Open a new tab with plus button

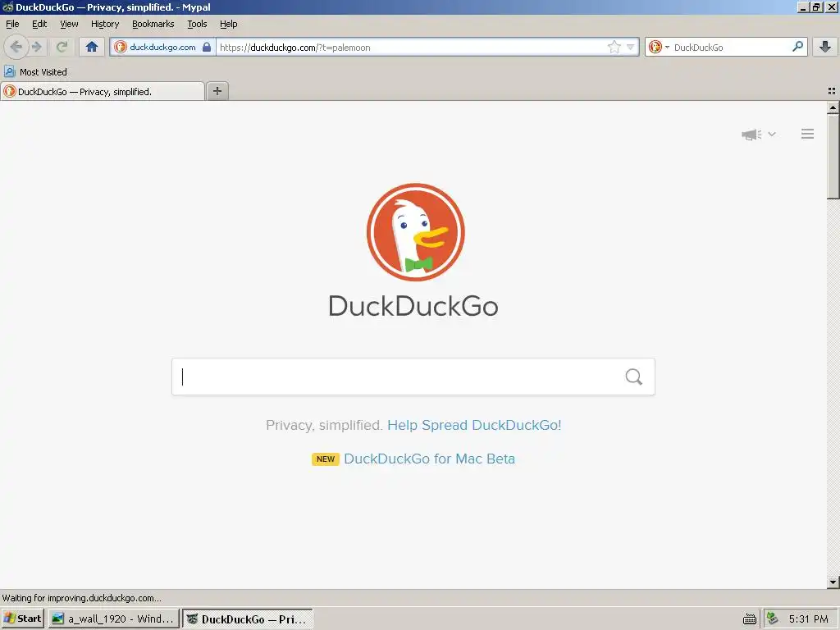click(x=217, y=91)
